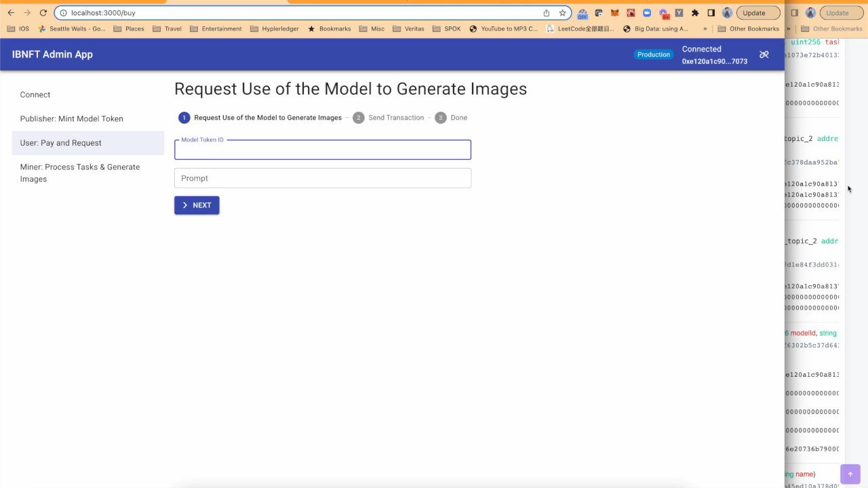Viewport: 868px width, 488px height.
Task: Open the Places bookmarks folder
Action: pos(129,28)
